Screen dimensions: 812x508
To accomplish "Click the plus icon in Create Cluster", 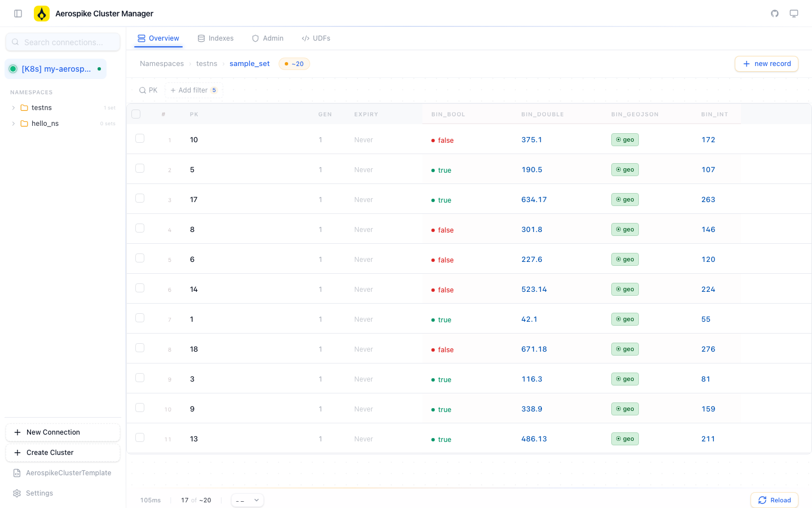I will pyautogui.click(x=17, y=453).
